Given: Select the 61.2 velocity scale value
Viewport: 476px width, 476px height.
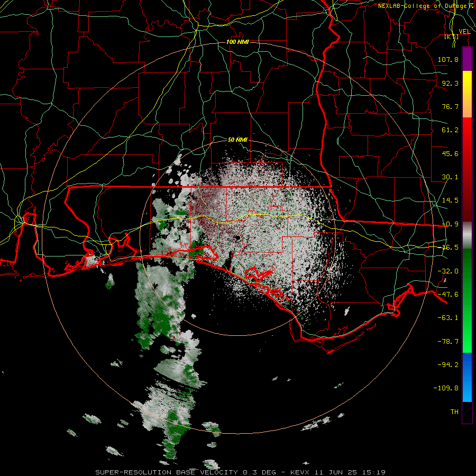Looking at the screenshot, I should pos(450,130).
